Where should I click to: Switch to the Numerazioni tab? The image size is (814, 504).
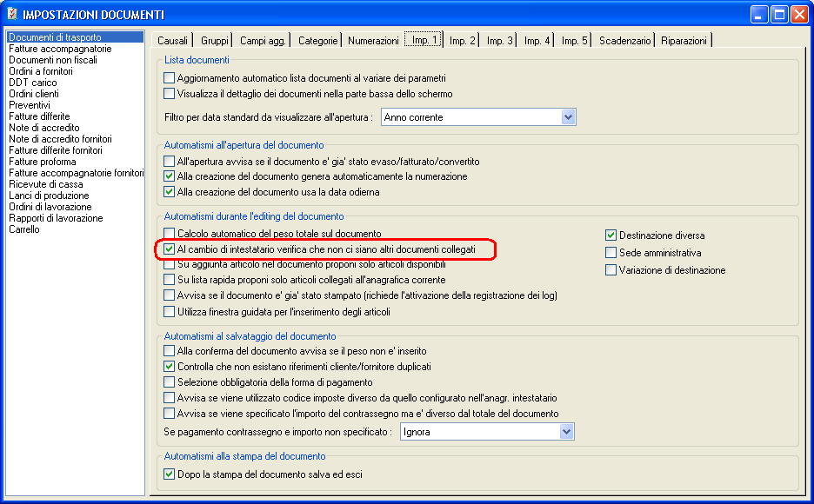coord(373,41)
